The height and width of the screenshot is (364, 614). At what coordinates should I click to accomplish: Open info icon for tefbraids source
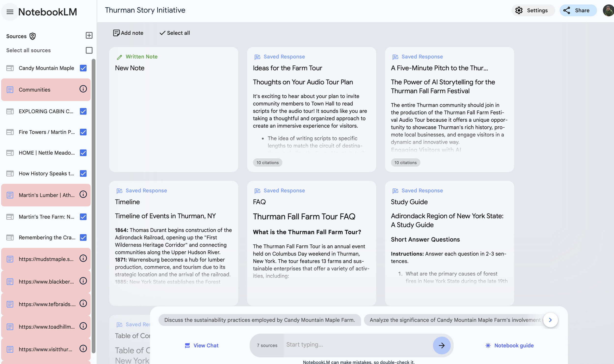[x=83, y=304]
